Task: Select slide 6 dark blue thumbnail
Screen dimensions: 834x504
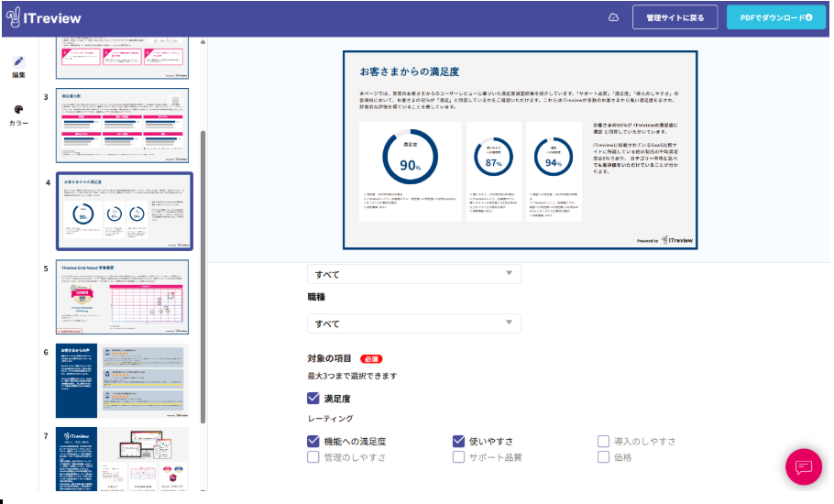Action: [x=122, y=380]
